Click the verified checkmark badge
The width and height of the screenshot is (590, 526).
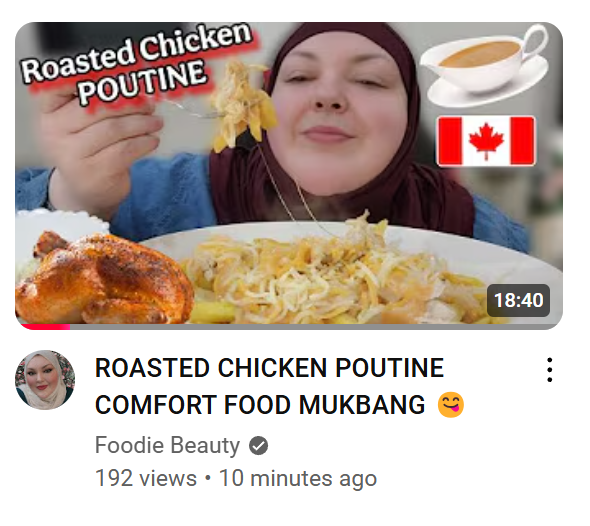259,445
